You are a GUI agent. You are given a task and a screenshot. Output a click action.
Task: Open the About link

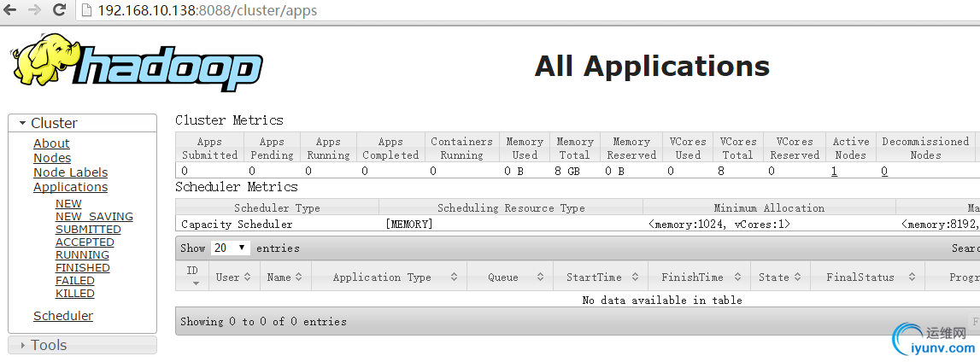[x=51, y=143]
